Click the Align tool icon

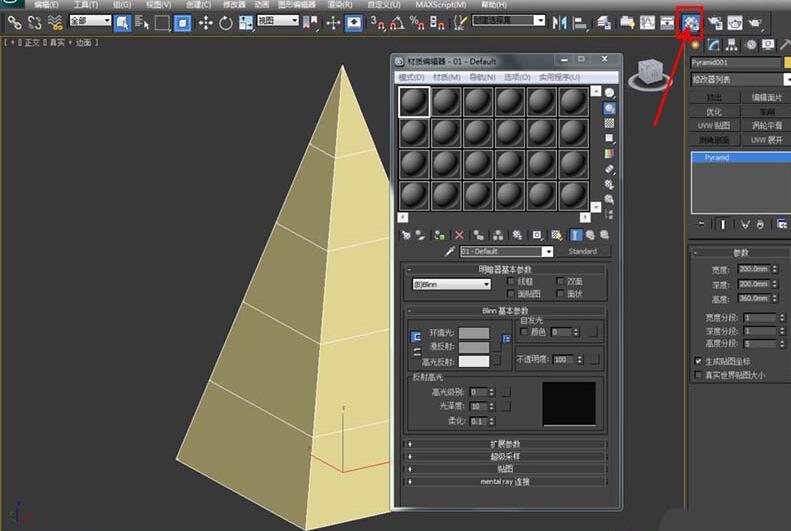click(x=581, y=23)
